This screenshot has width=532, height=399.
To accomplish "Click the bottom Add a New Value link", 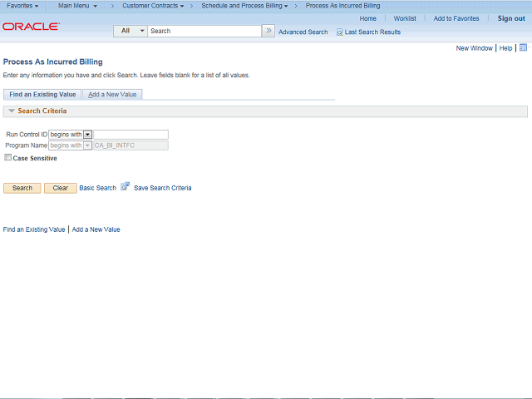I will coord(96,229).
